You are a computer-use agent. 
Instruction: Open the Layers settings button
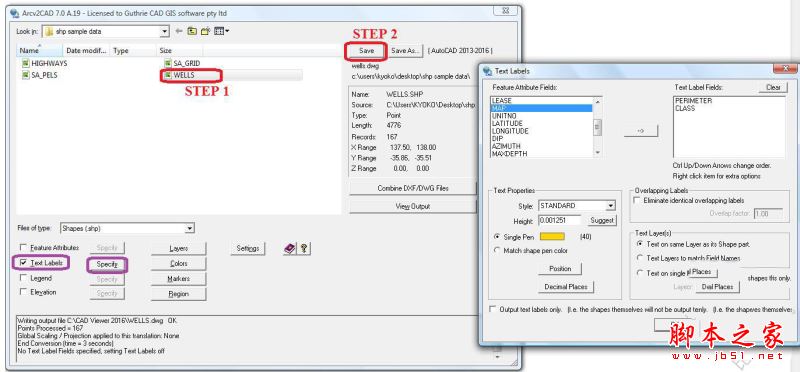pos(179,249)
